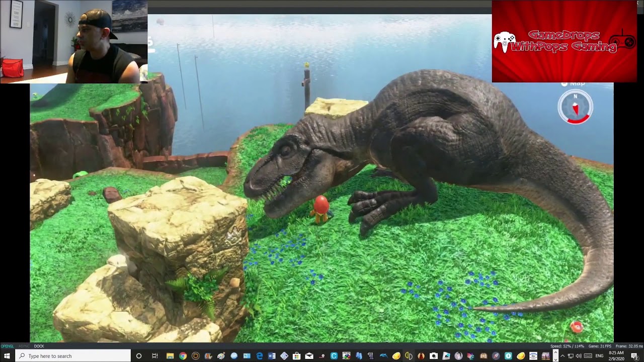Open the yellow Cemu-style icon on the taskbar

[x=396, y=356]
